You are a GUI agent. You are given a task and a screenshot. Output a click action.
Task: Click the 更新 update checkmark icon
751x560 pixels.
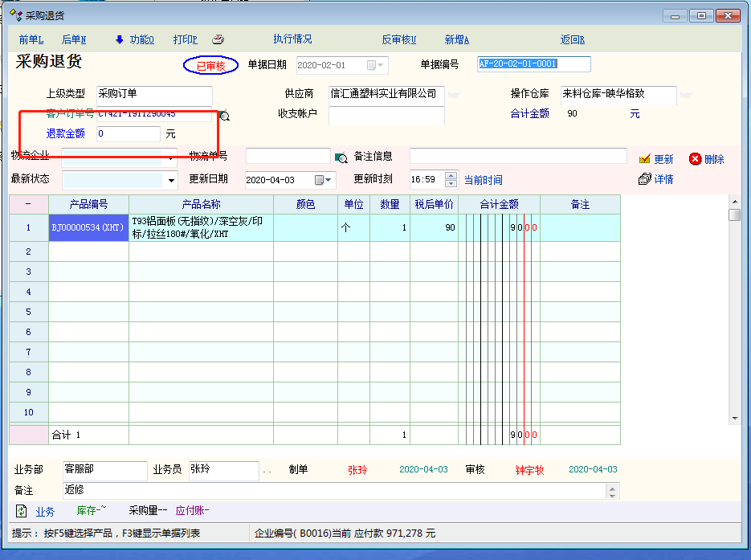644,159
